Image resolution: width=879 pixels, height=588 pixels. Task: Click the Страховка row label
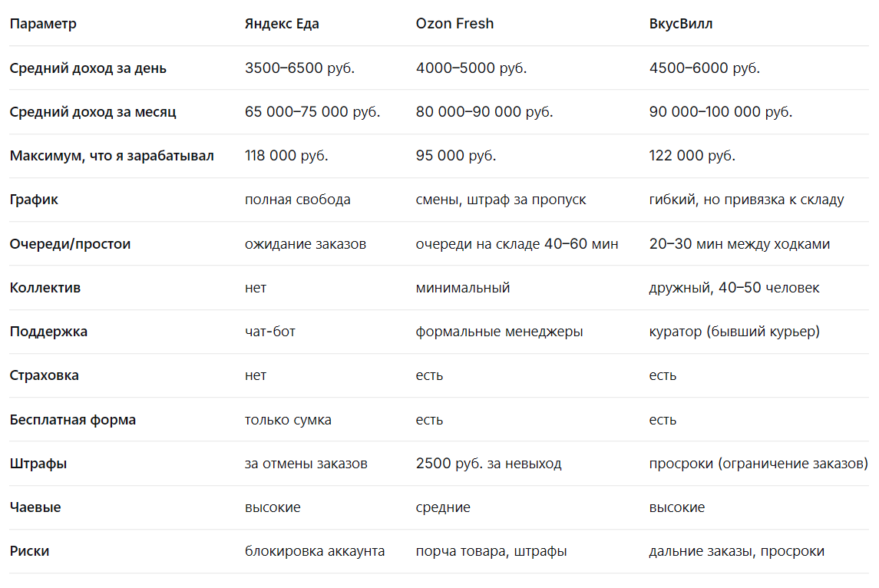[45, 375]
